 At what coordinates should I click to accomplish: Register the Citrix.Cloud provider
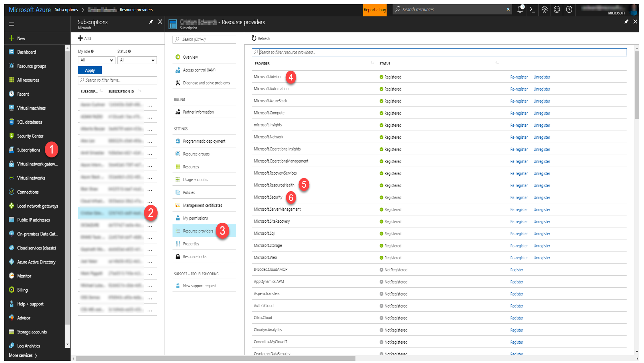[517, 318]
